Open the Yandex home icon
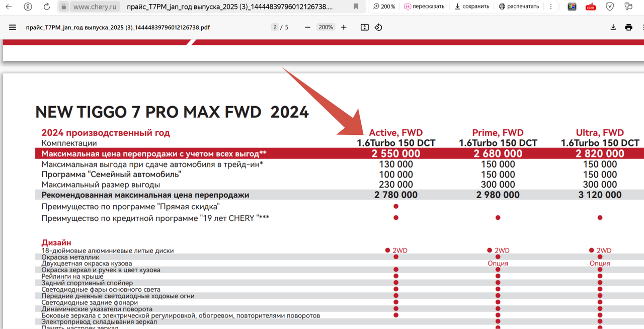The width and height of the screenshot is (644, 329). coord(28,7)
